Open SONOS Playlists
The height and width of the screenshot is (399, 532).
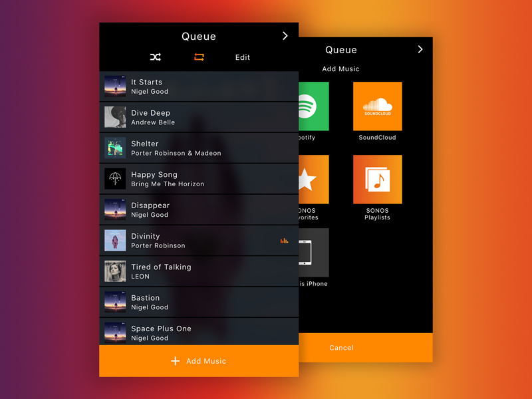[x=377, y=180]
